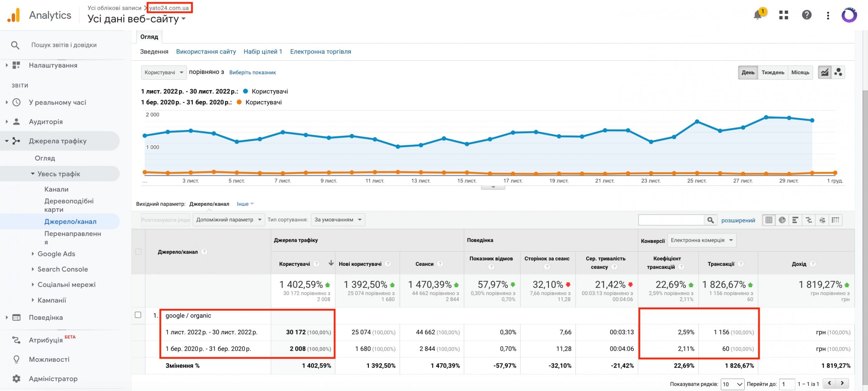Open the user account avatar
The width and height of the screenshot is (868, 391).
point(849,15)
